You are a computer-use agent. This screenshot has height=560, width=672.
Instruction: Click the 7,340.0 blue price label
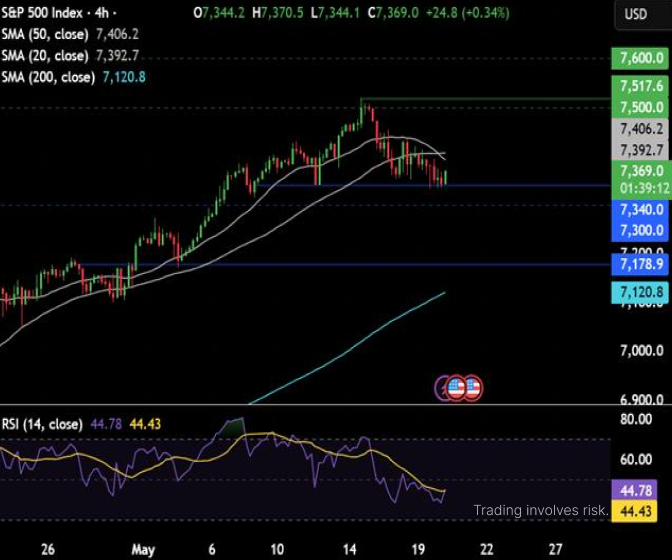(x=640, y=210)
